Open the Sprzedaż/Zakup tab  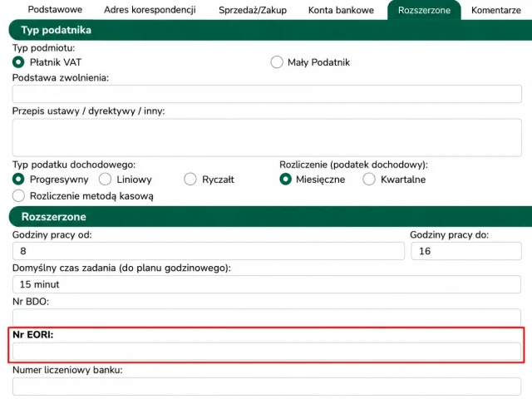[253, 10]
